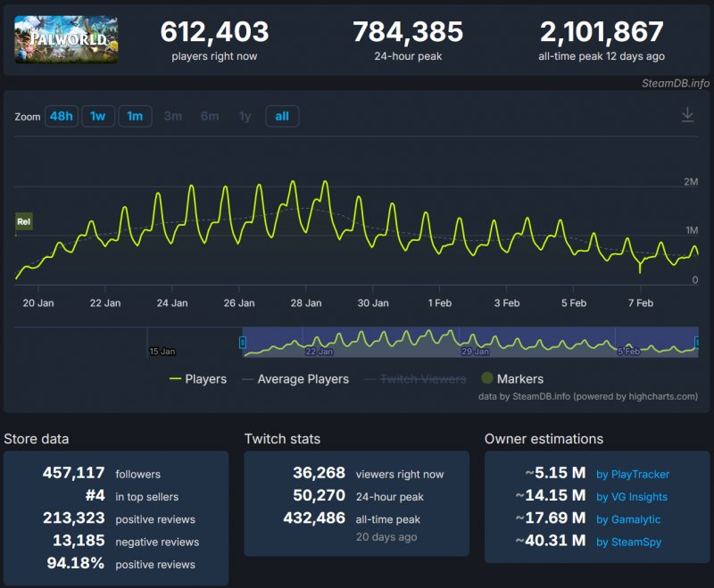Click the right navigator range handle
The height and width of the screenshot is (588, 714).
(x=697, y=343)
